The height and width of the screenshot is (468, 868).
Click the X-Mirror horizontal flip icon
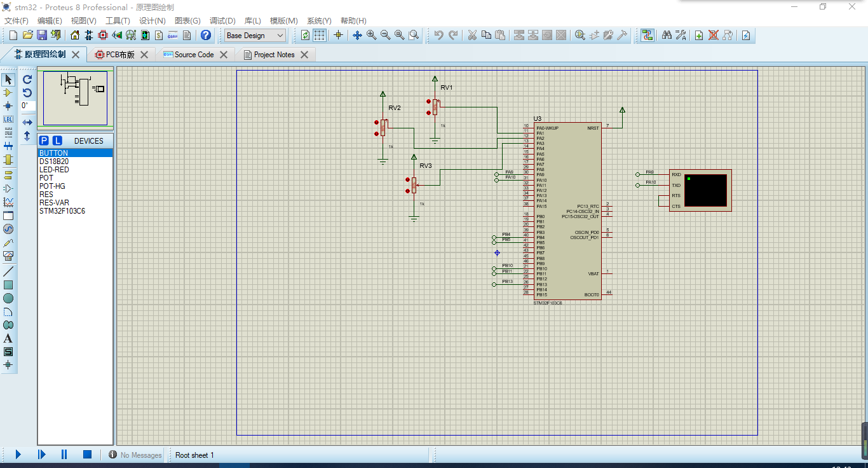(27, 122)
